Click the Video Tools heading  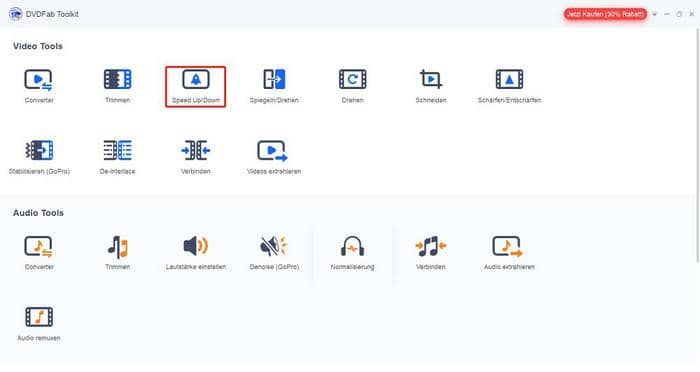point(38,46)
